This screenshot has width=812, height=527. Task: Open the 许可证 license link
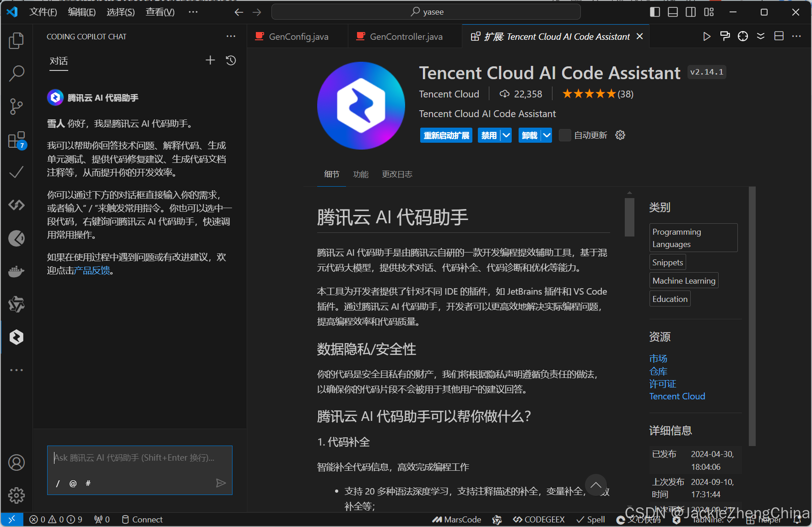pos(663,383)
